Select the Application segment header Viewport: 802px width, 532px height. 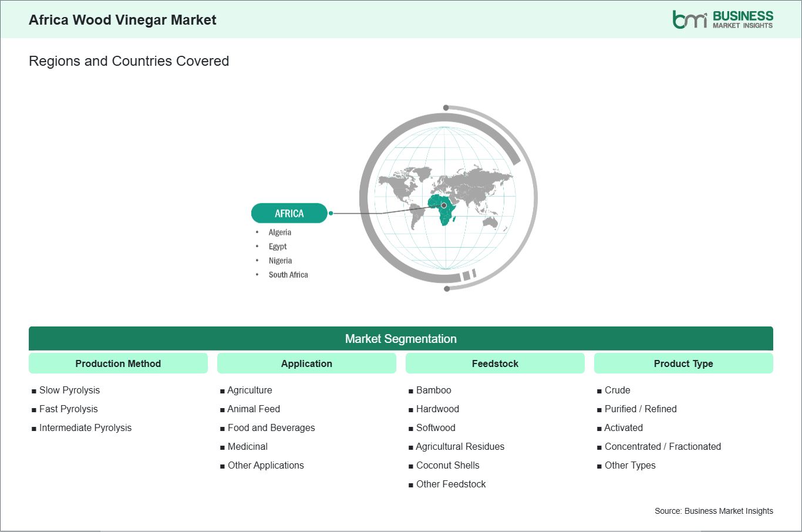(x=306, y=363)
